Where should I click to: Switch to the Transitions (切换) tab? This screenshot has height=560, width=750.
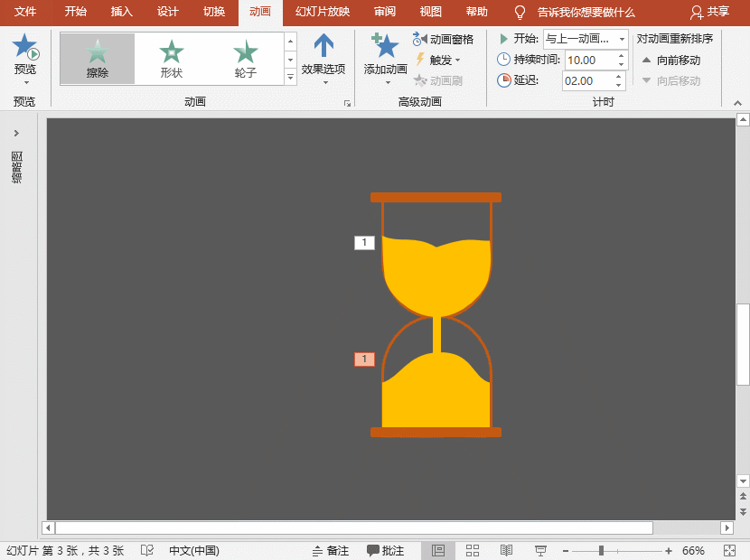214,12
